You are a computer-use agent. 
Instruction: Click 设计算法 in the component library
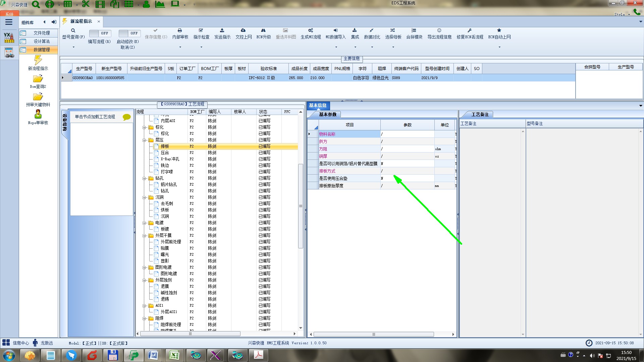click(42, 41)
